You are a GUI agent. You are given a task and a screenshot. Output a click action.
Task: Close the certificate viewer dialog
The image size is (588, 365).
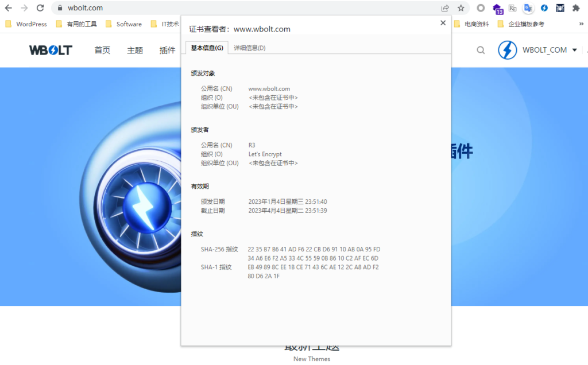pos(443,23)
